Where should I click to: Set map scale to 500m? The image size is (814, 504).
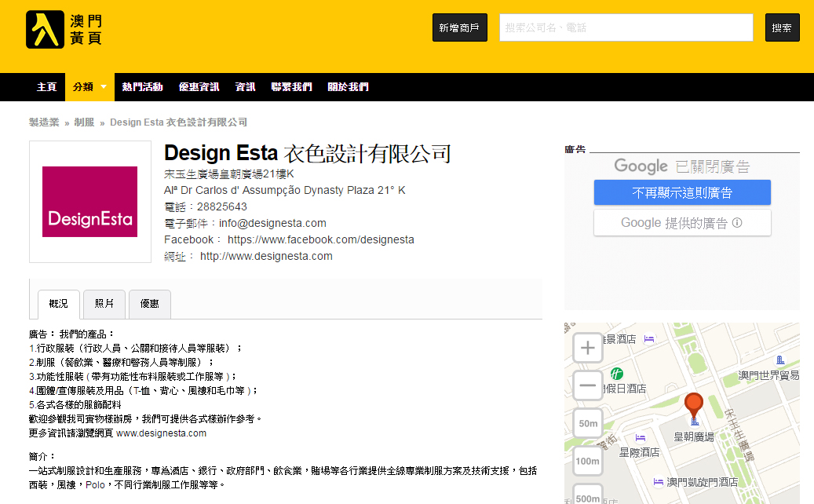pyautogui.click(x=588, y=495)
